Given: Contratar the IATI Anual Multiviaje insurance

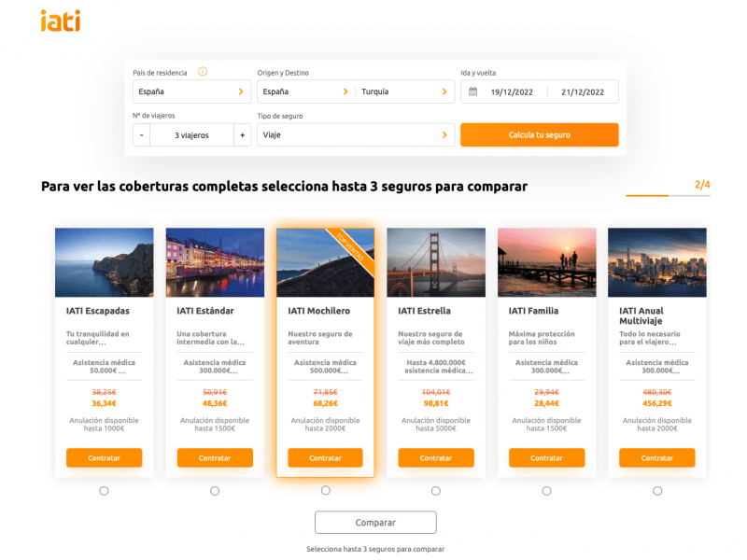Looking at the screenshot, I should pos(657,457).
